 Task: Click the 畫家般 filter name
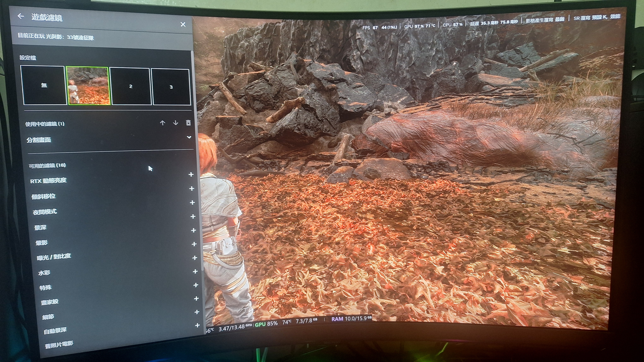[x=50, y=302]
